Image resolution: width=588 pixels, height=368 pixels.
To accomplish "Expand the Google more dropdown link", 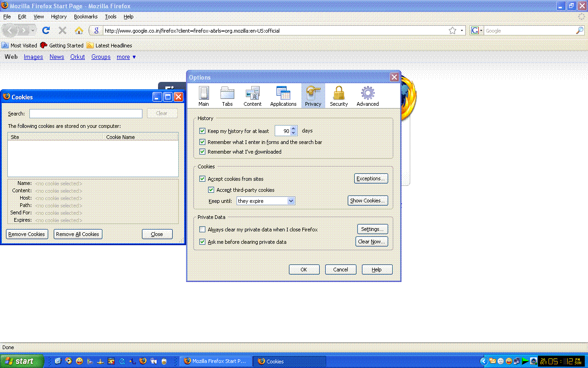I will click(x=126, y=57).
